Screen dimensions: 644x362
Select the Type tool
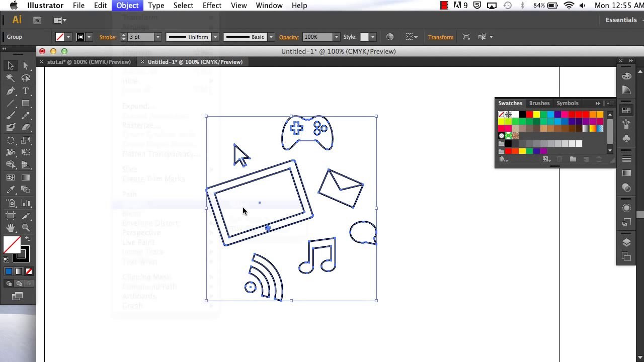click(26, 91)
